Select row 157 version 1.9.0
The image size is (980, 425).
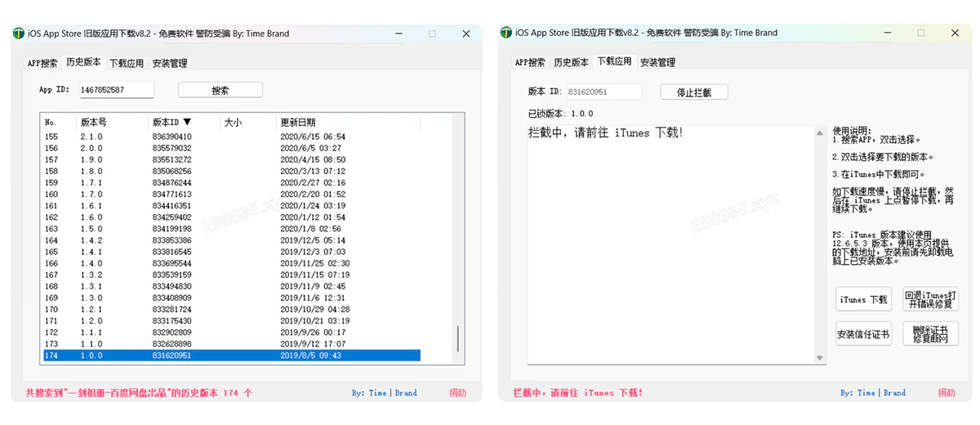(232, 159)
